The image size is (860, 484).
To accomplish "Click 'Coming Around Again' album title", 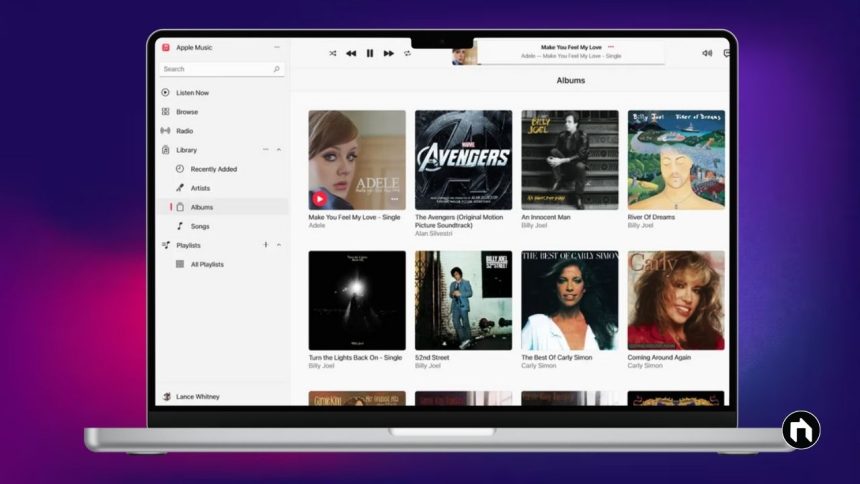I will pos(659,358).
